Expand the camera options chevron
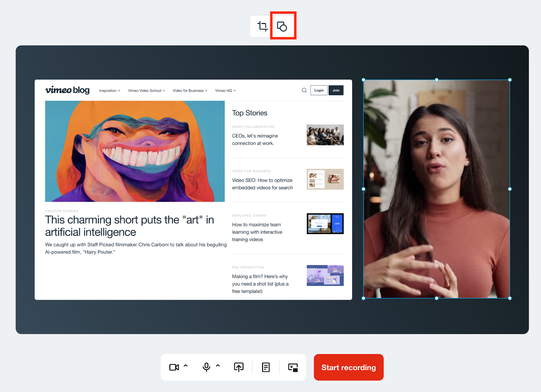Image resolution: width=541 pixels, height=392 pixels. [x=186, y=366]
